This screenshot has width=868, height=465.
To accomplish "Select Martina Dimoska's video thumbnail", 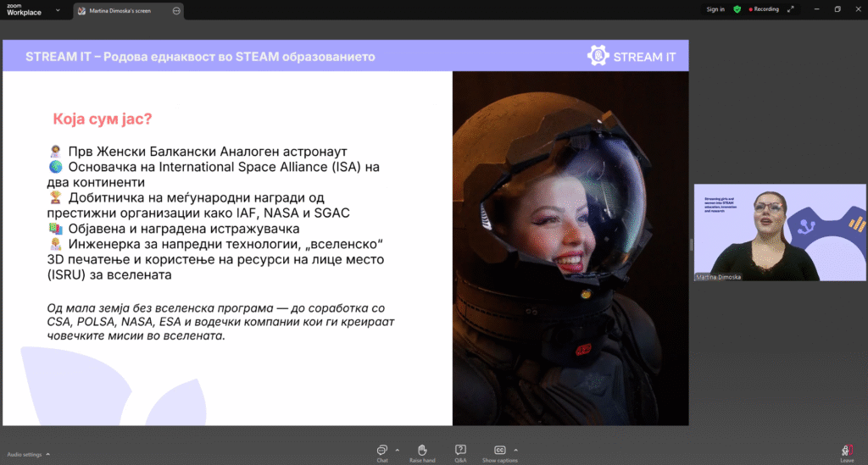I will [780, 232].
